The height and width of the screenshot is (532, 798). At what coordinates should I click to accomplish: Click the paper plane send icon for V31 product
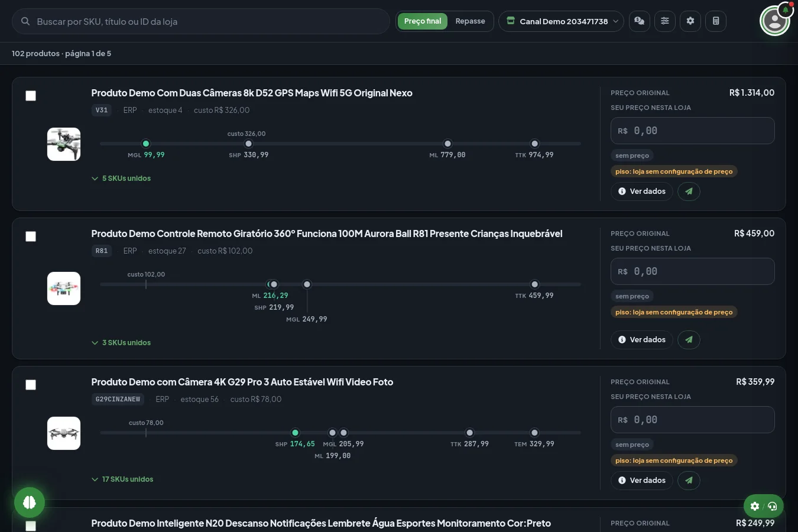click(x=689, y=192)
